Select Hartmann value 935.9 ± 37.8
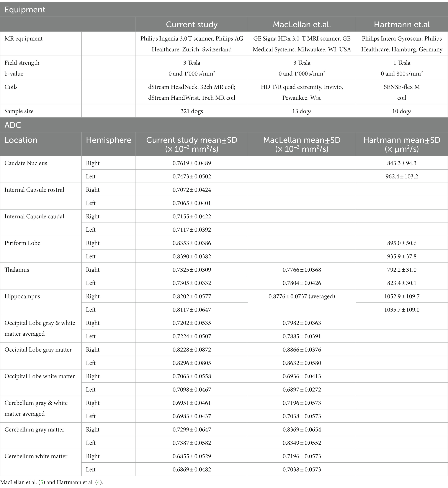 402,257
